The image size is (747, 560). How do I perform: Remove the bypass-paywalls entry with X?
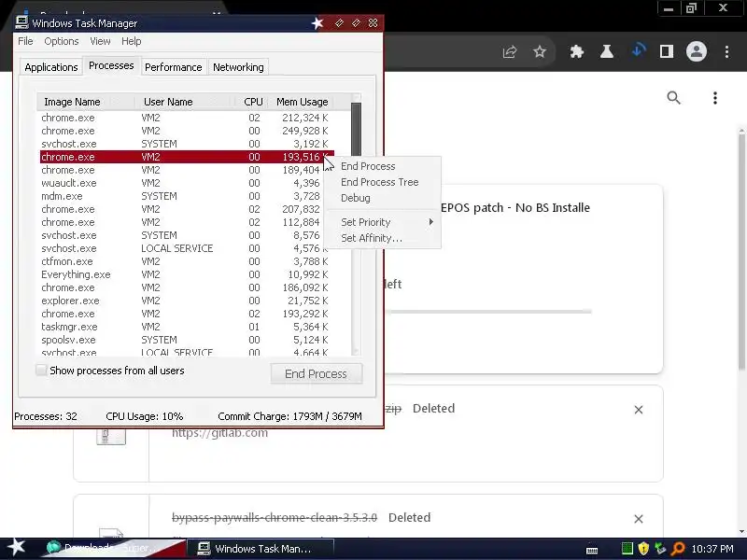click(x=639, y=519)
